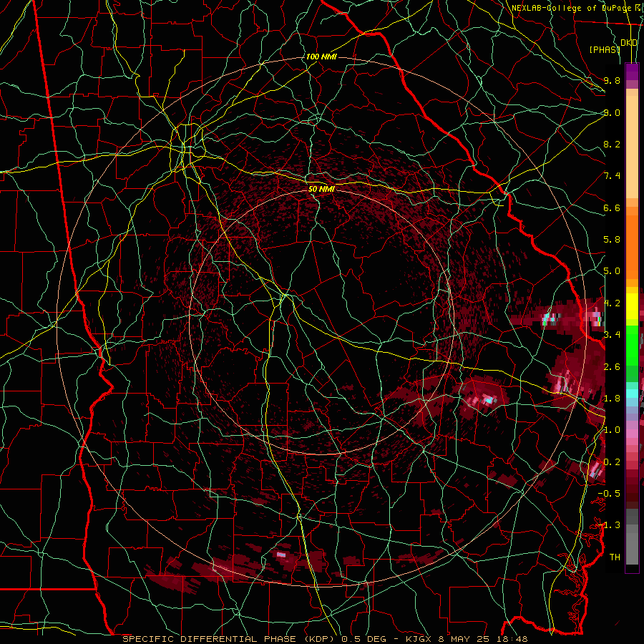Click the "[PHAS]" units label
Image resolution: width=644 pixels, height=644 pixels.
tap(605, 49)
